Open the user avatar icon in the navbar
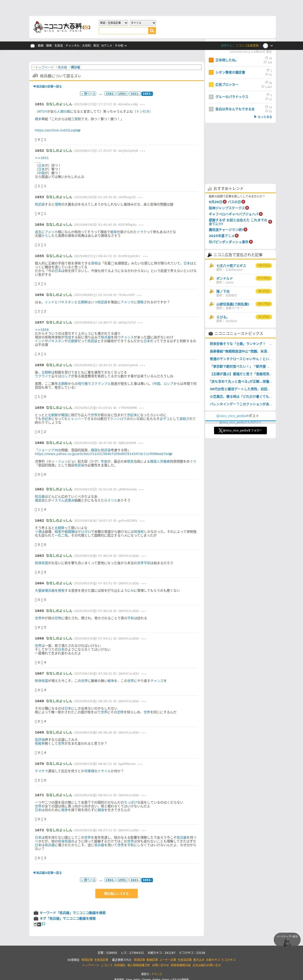 pos(266,46)
